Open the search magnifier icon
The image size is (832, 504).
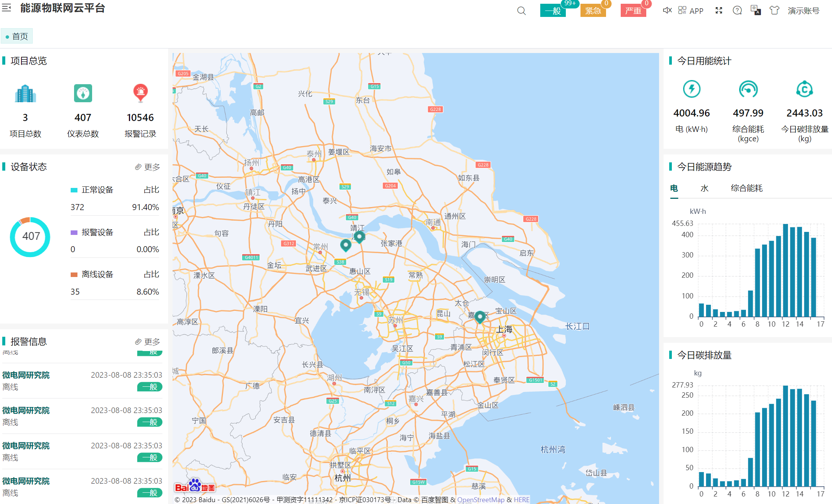[x=521, y=11]
